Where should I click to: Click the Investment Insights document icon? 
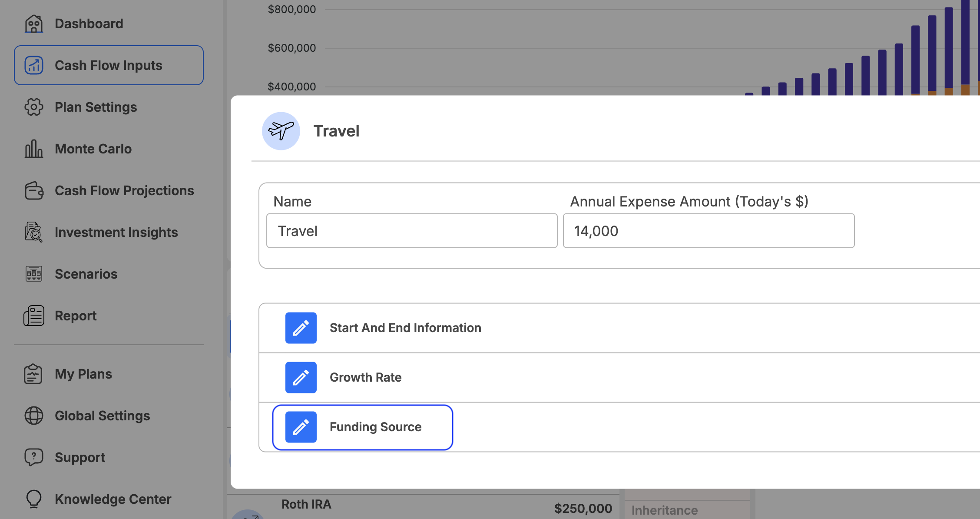pyautogui.click(x=33, y=232)
